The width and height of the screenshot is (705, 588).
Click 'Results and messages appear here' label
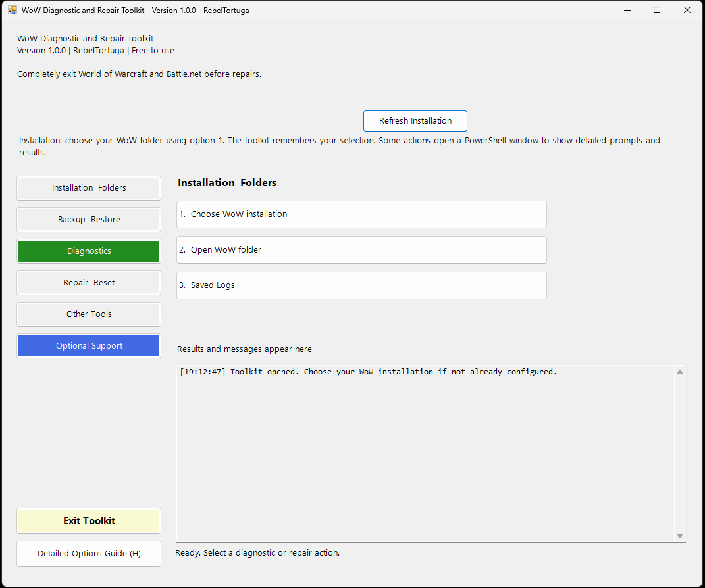coord(244,349)
